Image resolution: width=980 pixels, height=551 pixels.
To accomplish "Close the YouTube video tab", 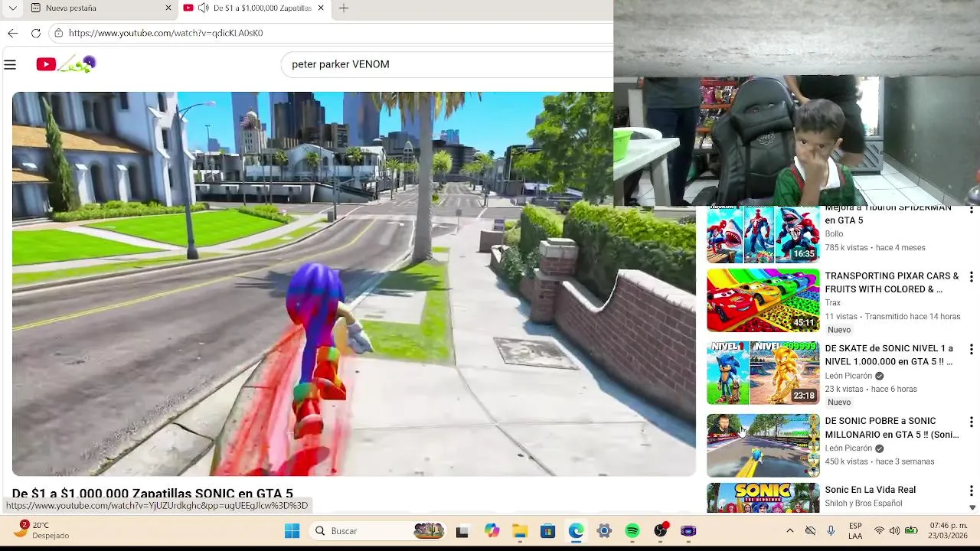I will pyautogui.click(x=321, y=8).
